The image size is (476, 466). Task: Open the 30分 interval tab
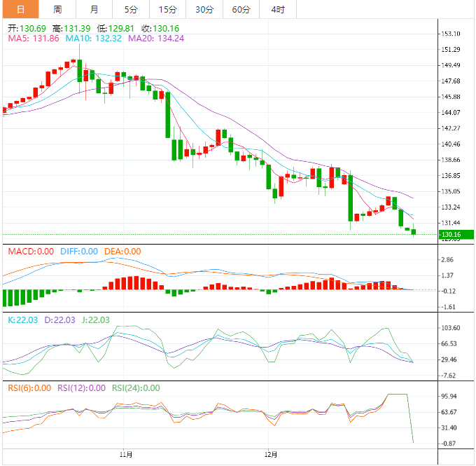coord(204,9)
